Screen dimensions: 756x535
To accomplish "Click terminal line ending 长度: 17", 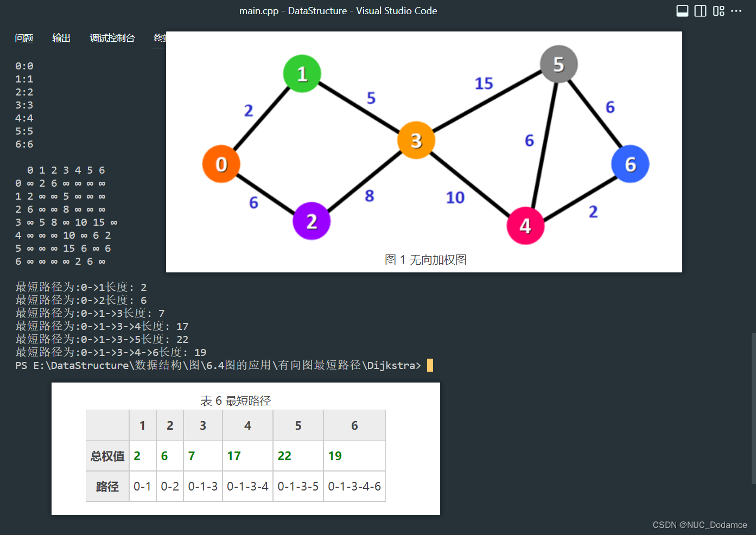I will [102, 327].
